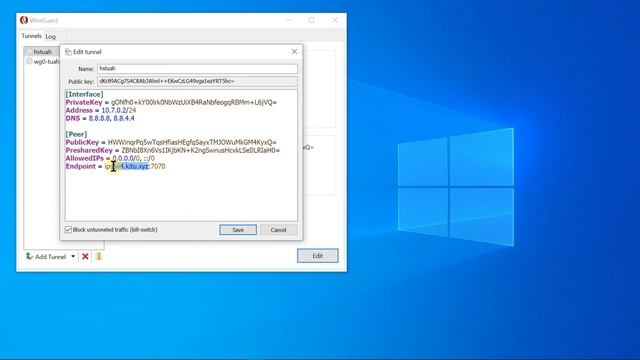The height and width of the screenshot is (360, 640).
Task: Toggle Block untunneled traffic kill-switch checkbox
Action: point(69,230)
